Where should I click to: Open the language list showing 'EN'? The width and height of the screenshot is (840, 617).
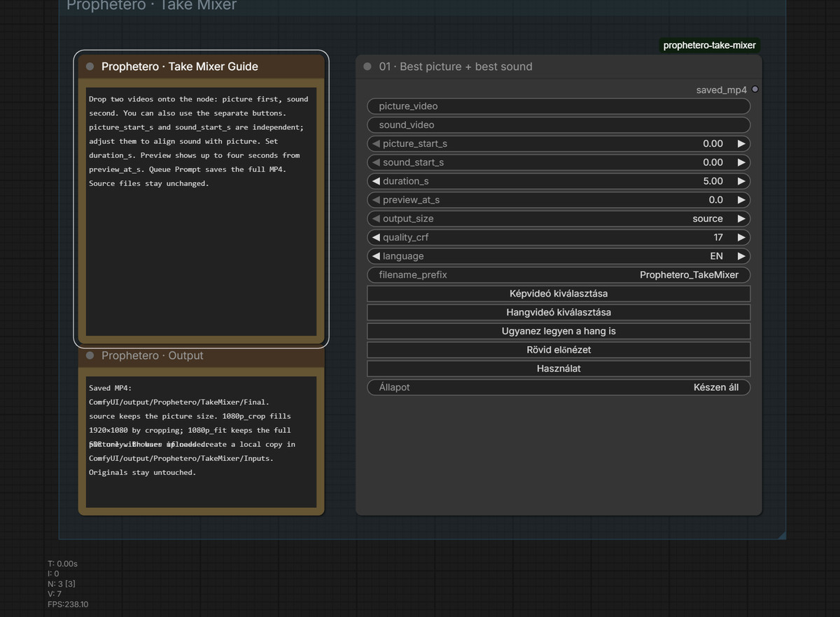tap(559, 256)
